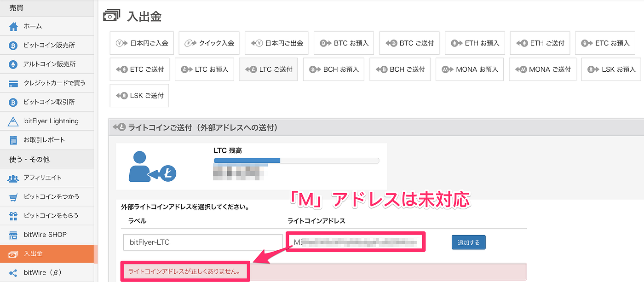
Task: Open the ホーム sidebar item
Action: coord(47,26)
